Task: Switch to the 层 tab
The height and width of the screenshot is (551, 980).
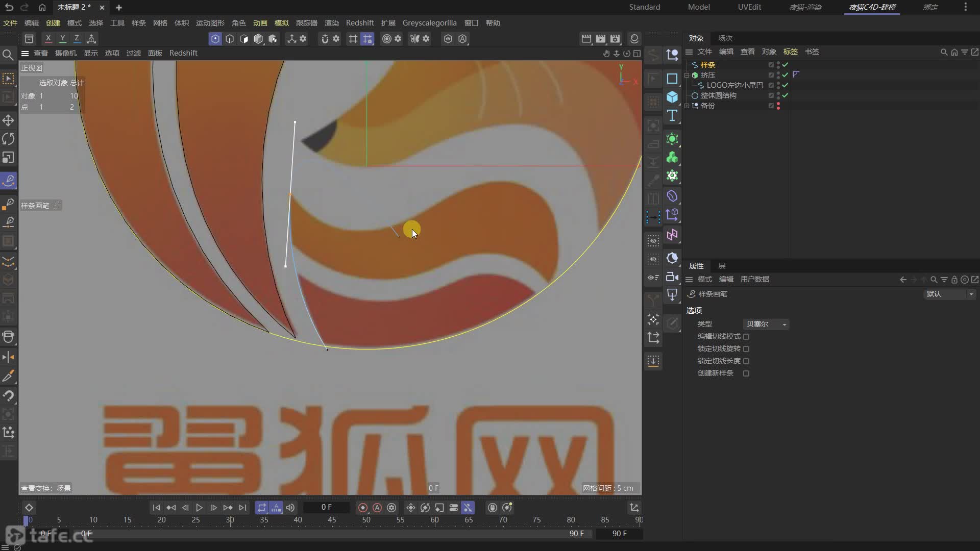Action: click(722, 266)
